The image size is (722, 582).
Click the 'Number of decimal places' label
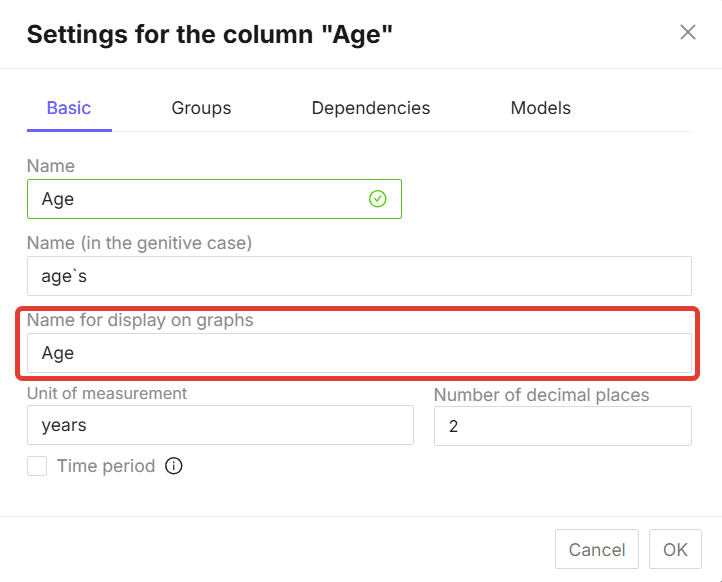(x=541, y=395)
